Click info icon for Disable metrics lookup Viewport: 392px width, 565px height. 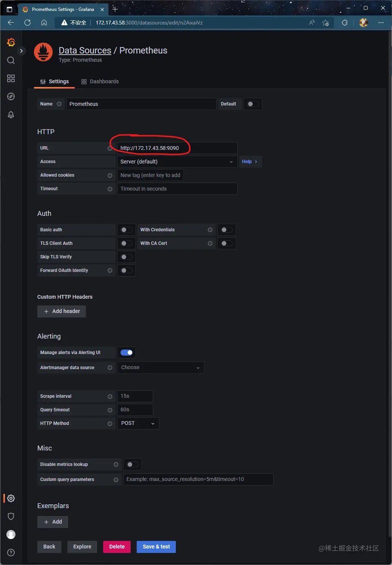pos(116,464)
